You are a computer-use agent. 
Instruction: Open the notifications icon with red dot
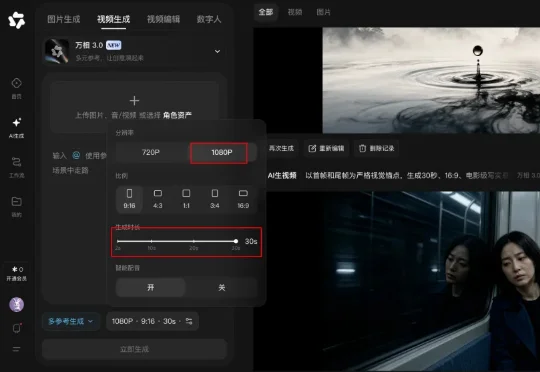(17, 328)
